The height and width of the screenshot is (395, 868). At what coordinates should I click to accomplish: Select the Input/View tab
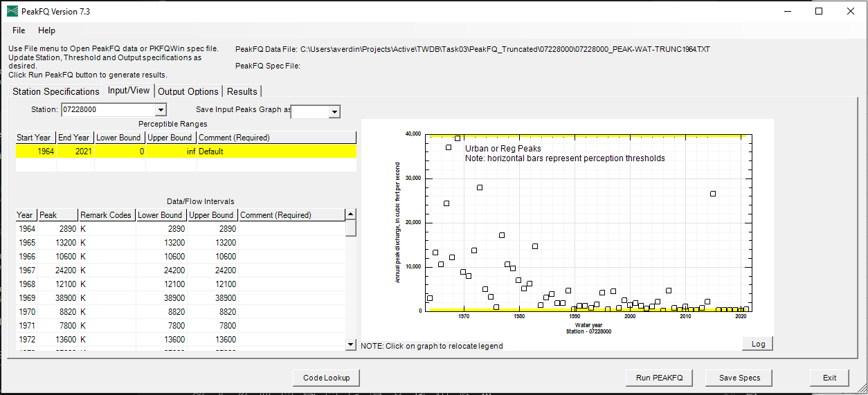129,91
